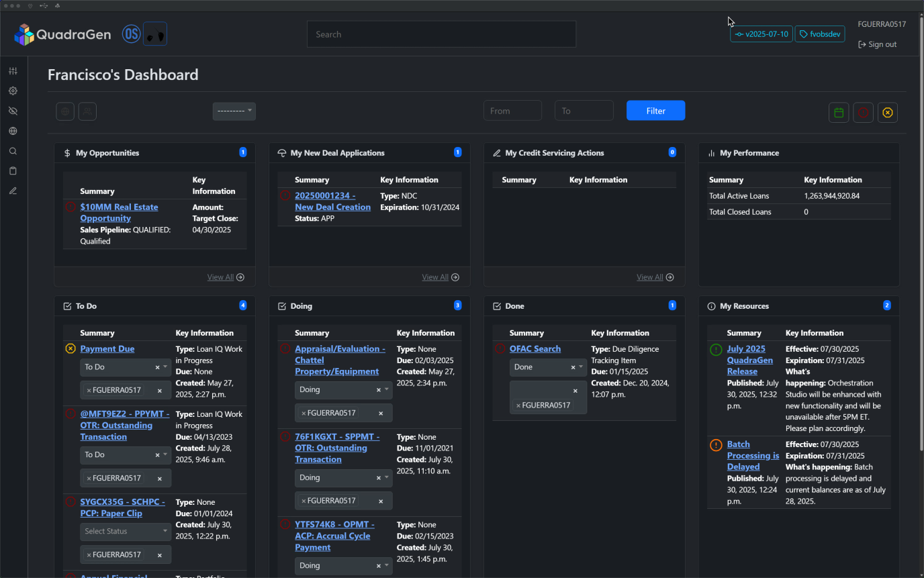Click yellow X octagon filter icon
924x578 pixels.
888,113
